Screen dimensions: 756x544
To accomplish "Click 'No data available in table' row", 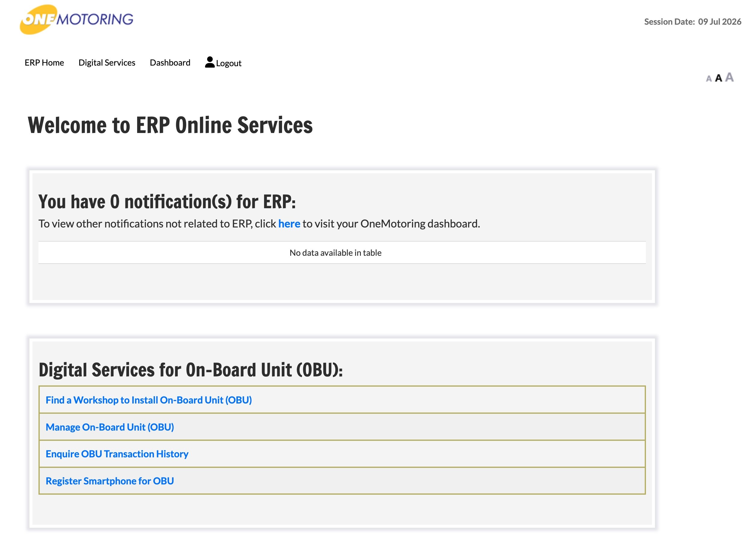I will point(342,252).
